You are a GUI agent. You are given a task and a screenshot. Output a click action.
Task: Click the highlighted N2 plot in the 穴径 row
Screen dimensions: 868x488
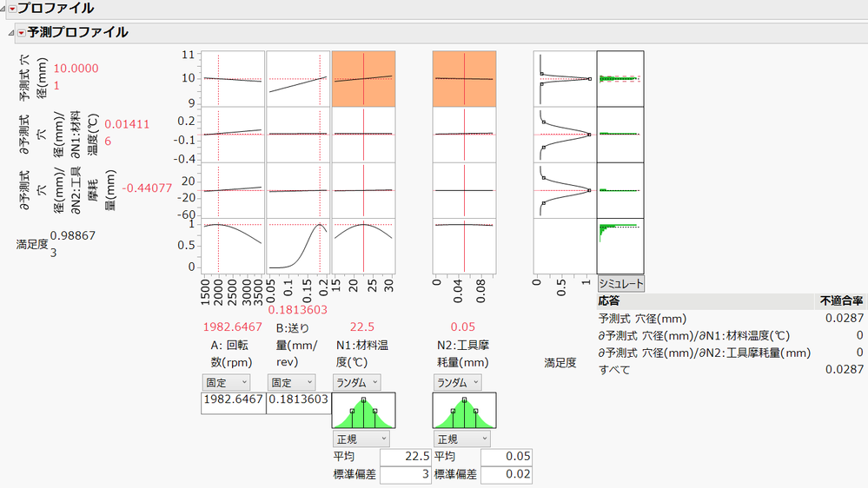[465, 78]
